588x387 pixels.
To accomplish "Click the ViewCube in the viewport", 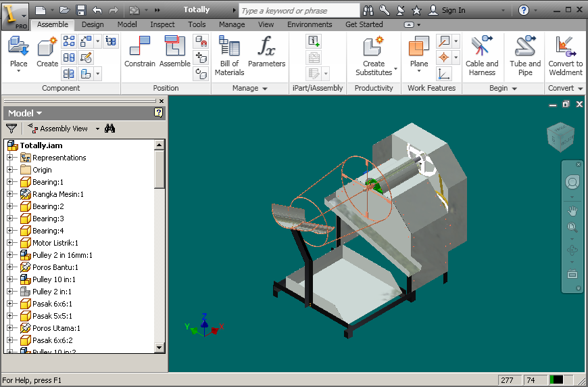I will point(560,137).
